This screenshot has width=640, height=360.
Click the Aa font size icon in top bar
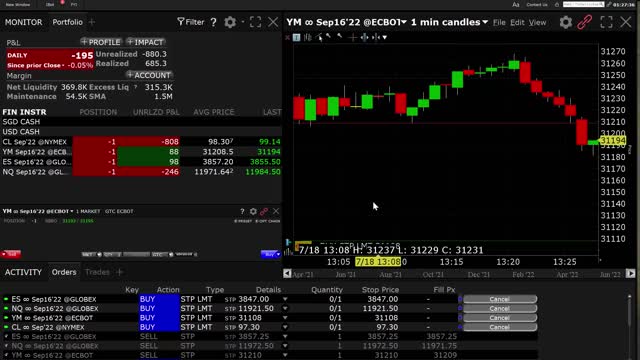pyautogui.click(x=516, y=4)
